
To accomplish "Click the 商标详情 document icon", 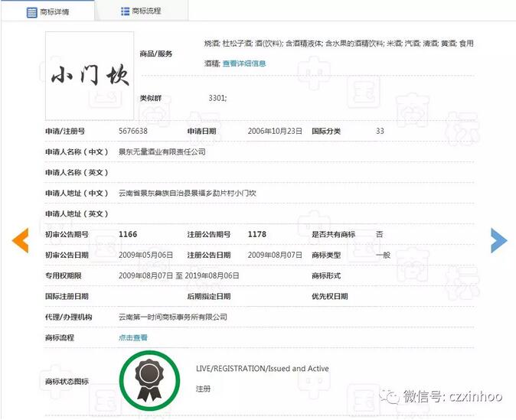I will [31, 12].
